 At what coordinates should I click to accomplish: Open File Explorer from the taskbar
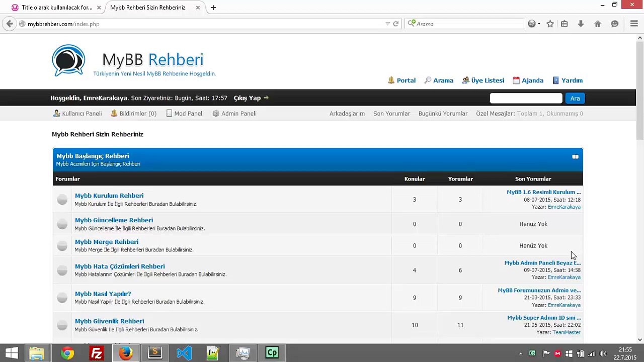click(37, 353)
